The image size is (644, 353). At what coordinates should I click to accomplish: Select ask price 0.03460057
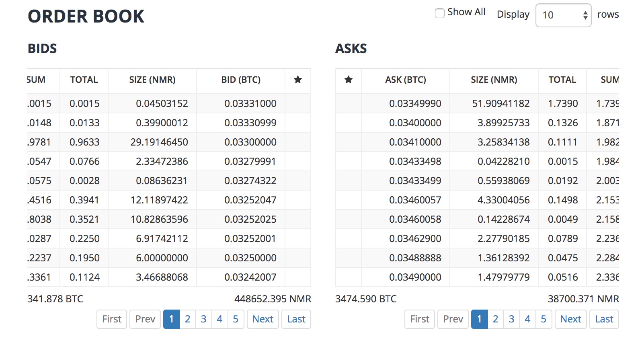click(x=415, y=200)
